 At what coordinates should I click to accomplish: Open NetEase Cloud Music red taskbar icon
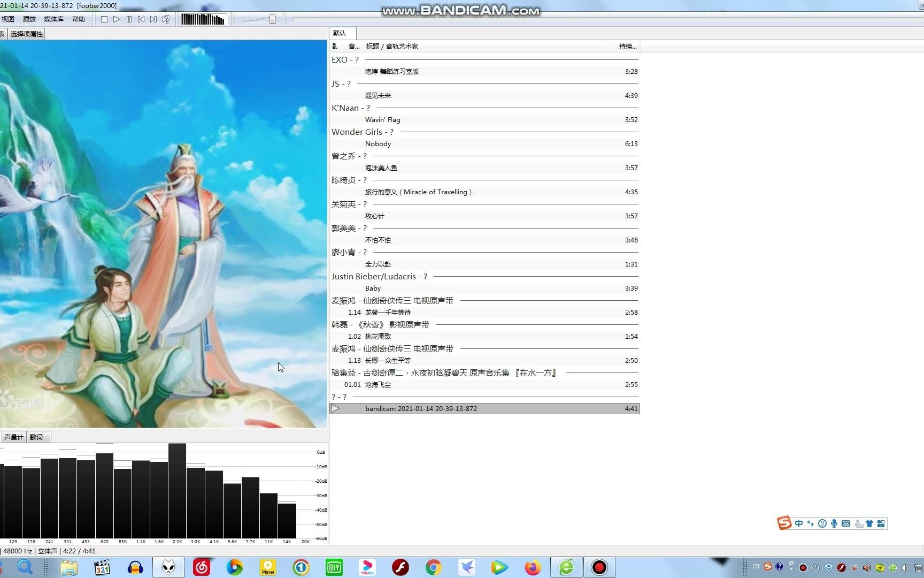pos(202,567)
